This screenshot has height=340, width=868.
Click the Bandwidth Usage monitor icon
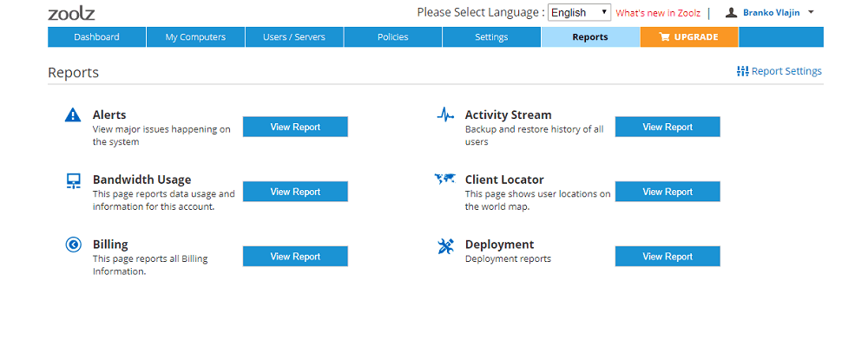(x=73, y=180)
